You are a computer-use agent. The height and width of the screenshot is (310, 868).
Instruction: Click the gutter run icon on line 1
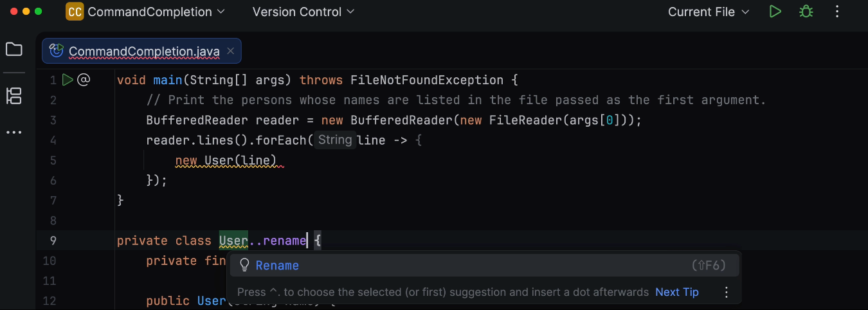pos(68,80)
